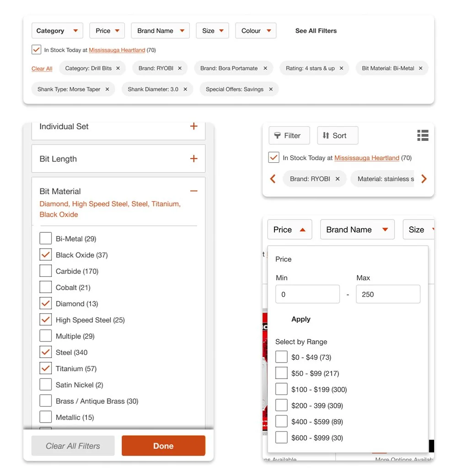
Task: Open the Sort button
Action: click(x=338, y=135)
